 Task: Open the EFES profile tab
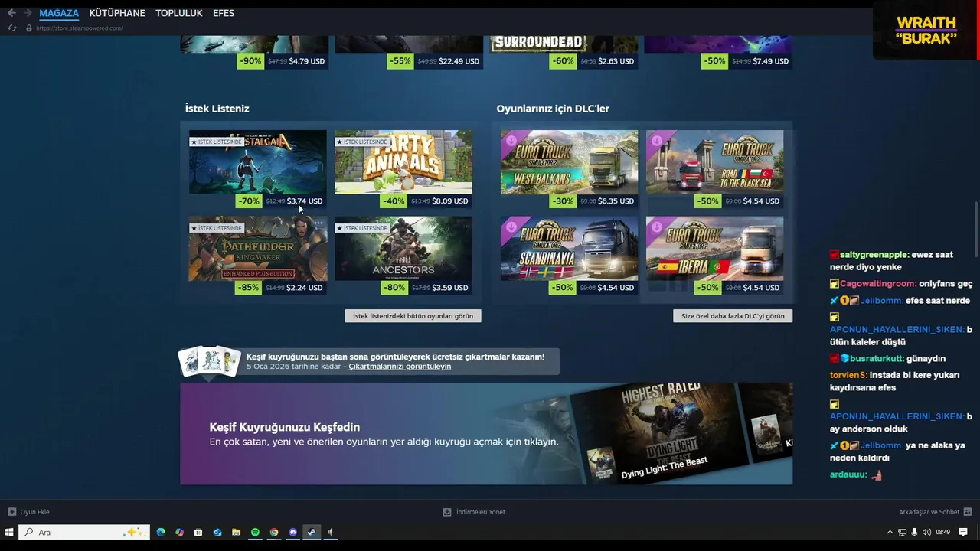pos(224,13)
